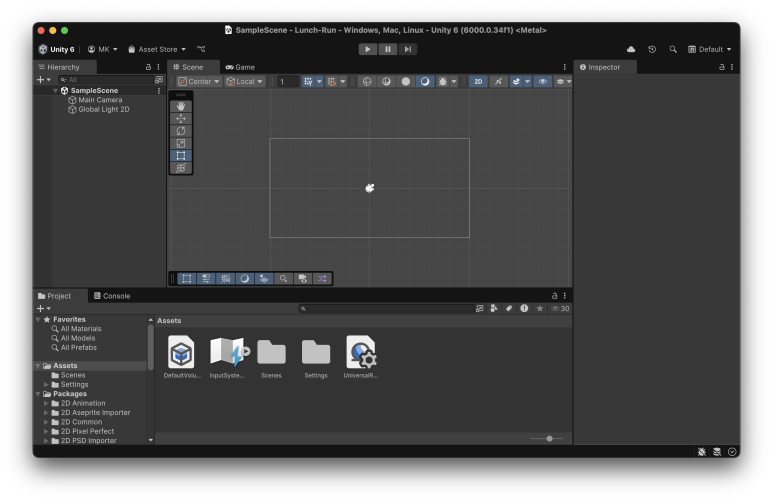Click the activity checkmark icon in status bar
773x501 pixels.
pos(732,452)
